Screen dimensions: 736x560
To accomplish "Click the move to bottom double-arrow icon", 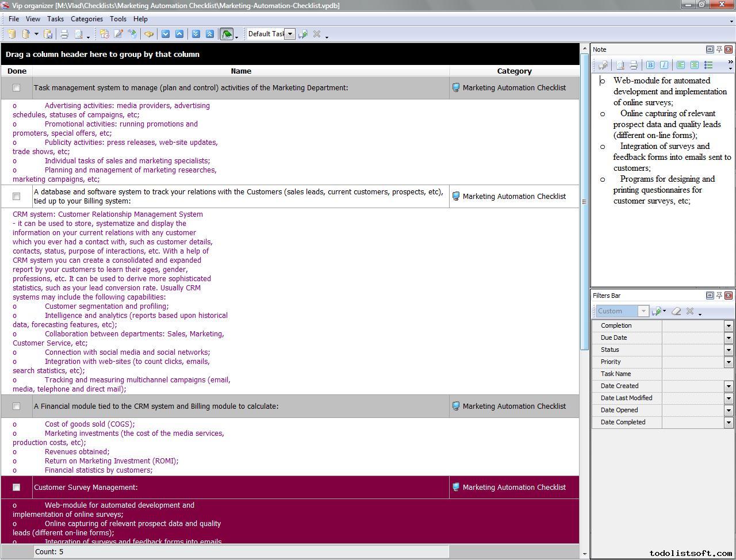I will coord(195,34).
